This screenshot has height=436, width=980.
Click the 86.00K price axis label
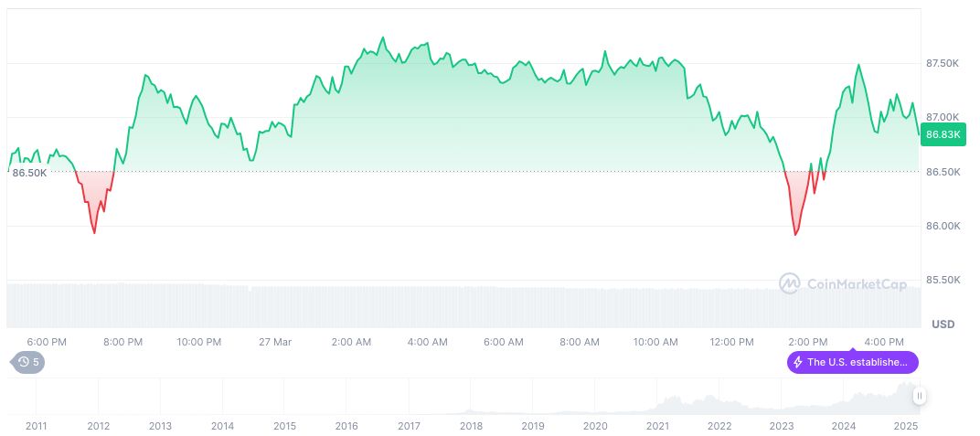[942, 226]
